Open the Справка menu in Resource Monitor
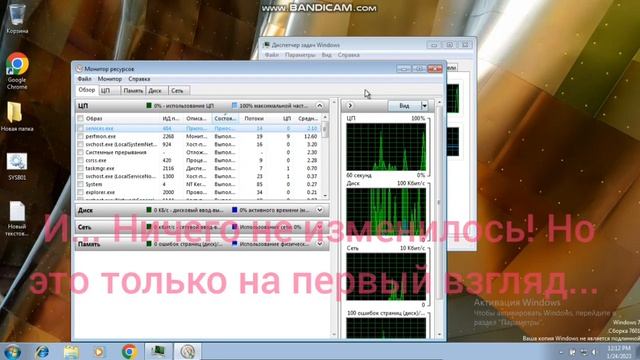The width and height of the screenshot is (640, 360). [x=139, y=79]
